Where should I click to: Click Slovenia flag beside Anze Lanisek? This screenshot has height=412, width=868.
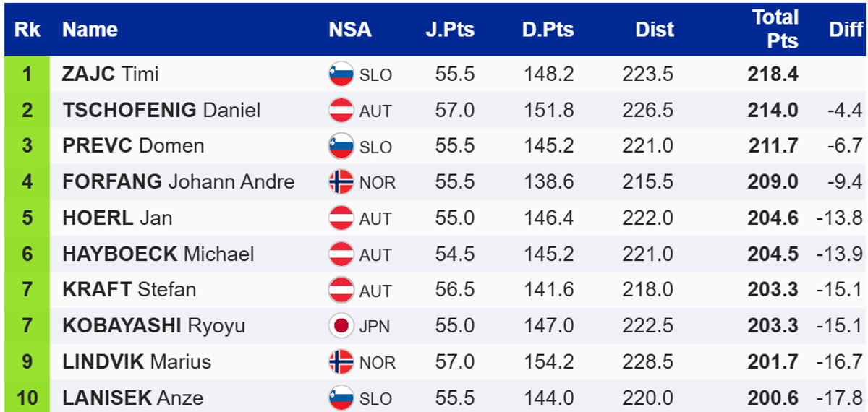click(x=341, y=398)
